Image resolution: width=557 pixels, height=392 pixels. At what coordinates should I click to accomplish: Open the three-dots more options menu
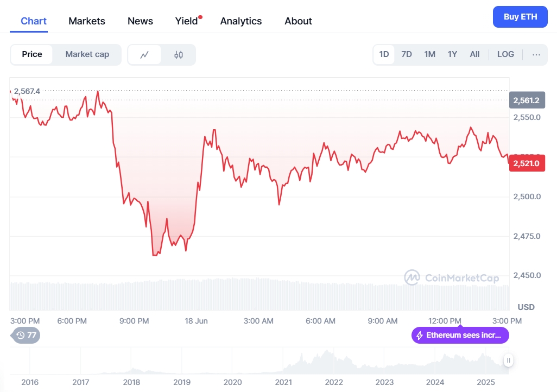pyautogui.click(x=536, y=54)
